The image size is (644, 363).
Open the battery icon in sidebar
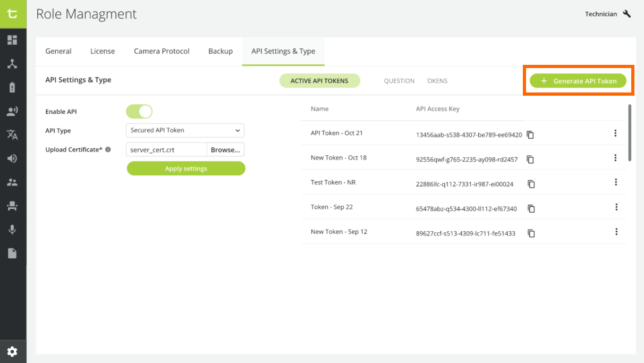tap(12, 88)
